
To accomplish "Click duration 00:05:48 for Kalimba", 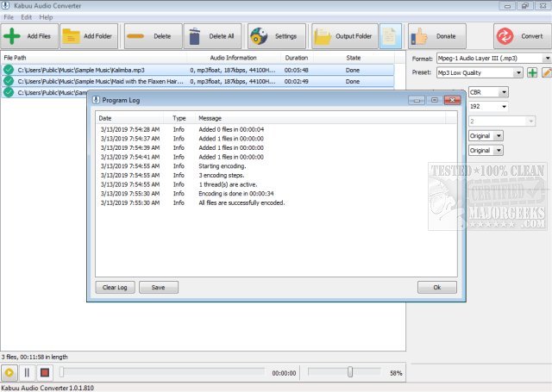I will (x=297, y=70).
